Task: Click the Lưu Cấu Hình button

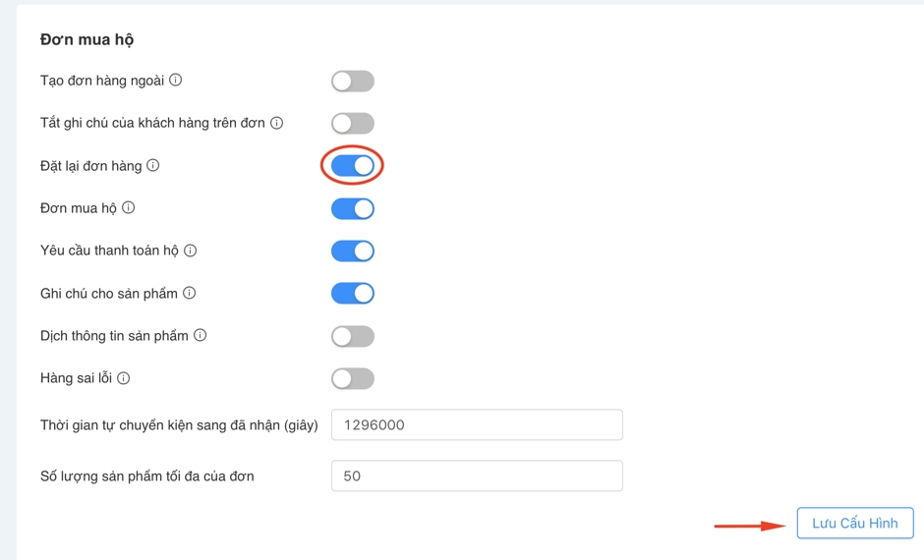Action: (854, 524)
